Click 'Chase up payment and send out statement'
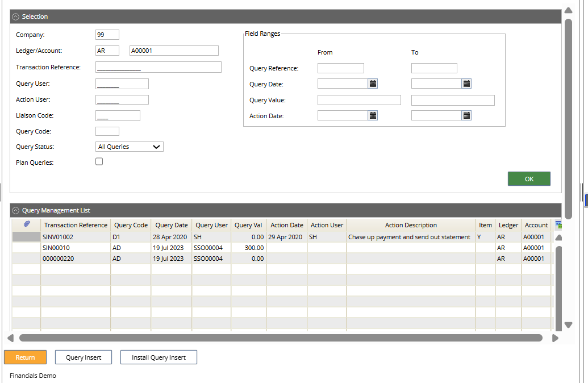The image size is (588, 383). click(x=409, y=237)
